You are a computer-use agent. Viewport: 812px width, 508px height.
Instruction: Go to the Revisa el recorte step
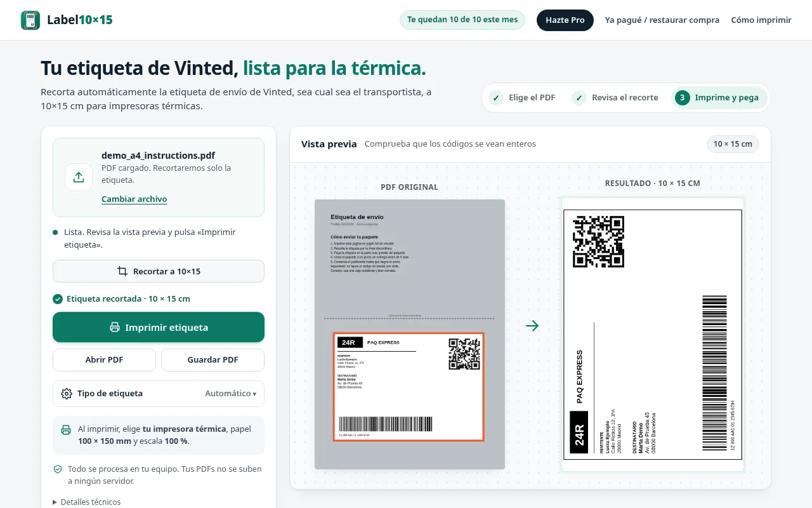point(615,98)
